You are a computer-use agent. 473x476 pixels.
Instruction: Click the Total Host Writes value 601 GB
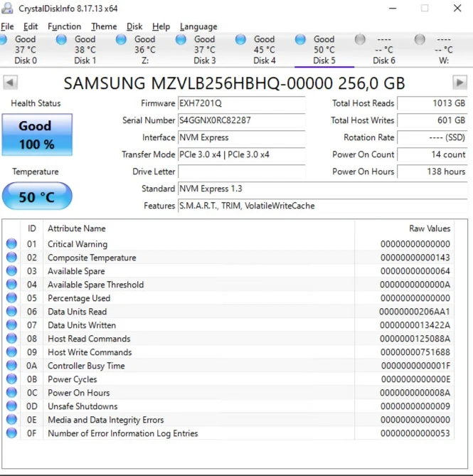pyautogui.click(x=432, y=120)
